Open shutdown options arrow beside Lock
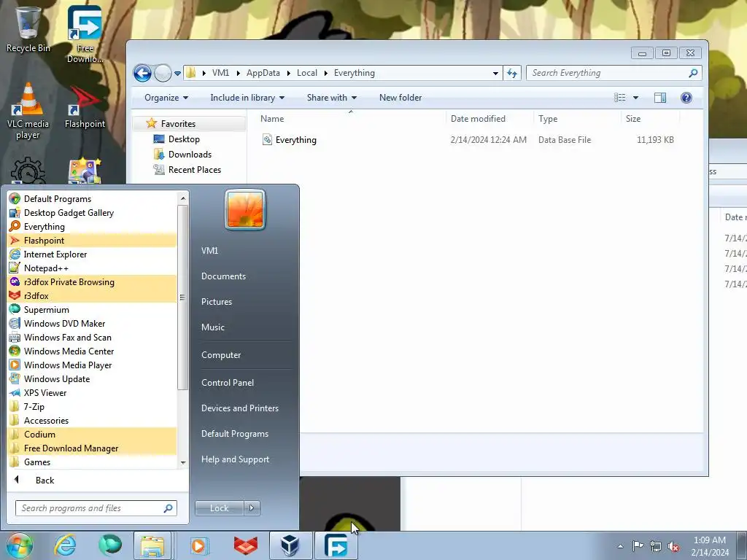 click(252, 508)
